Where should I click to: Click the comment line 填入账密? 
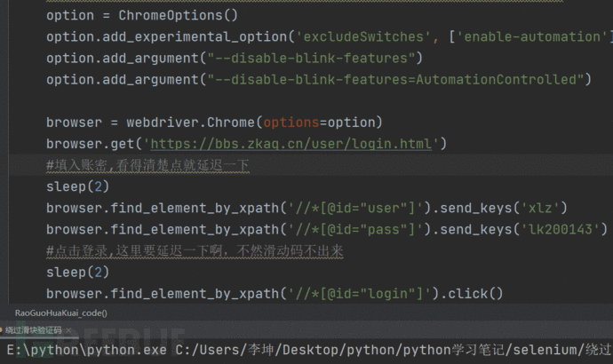(147, 165)
